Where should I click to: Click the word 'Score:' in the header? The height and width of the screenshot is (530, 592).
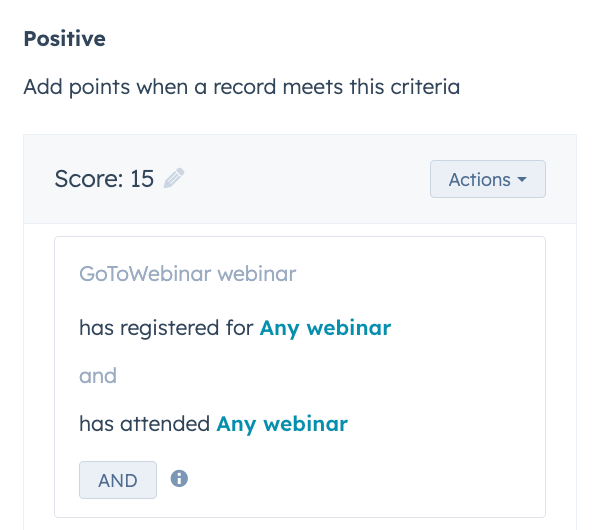pos(89,179)
